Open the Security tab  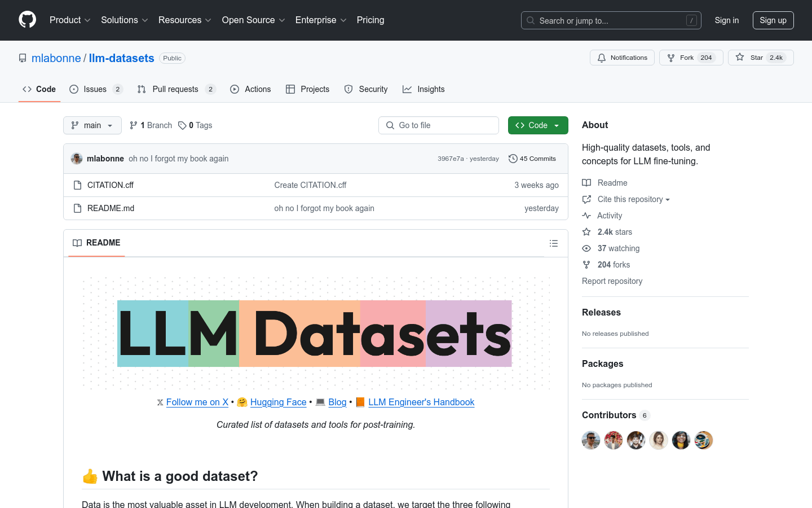(x=366, y=89)
